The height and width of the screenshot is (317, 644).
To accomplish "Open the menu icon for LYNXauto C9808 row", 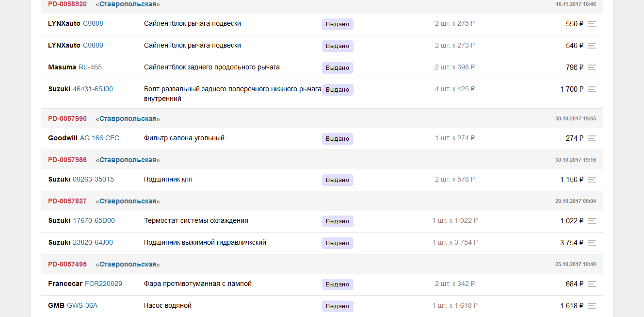I will tap(592, 24).
